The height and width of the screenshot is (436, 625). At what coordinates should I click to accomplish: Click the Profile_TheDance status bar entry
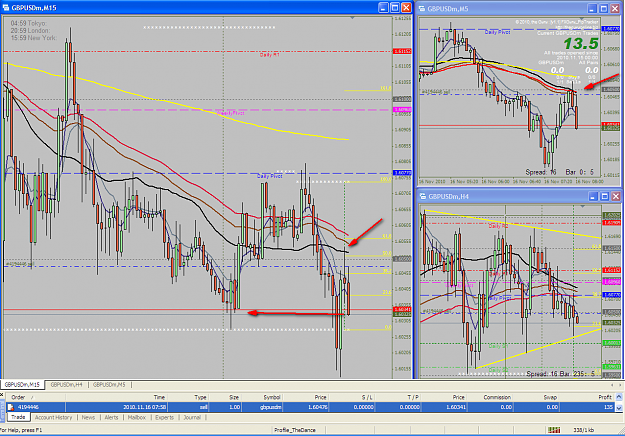[295, 430]
